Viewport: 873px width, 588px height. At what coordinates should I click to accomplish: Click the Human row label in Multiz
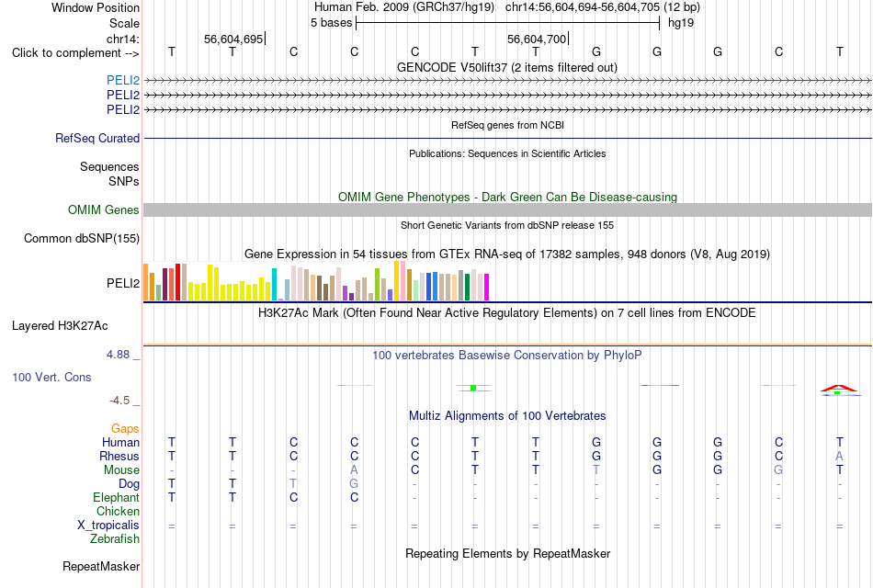point(120,442)
